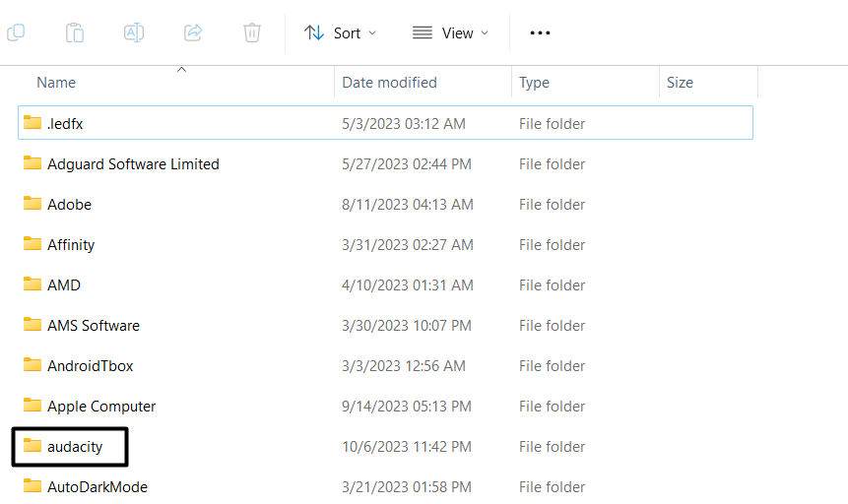848x504 pixels.
Task: Sort by the Name column header
Action: coord(56,83)
